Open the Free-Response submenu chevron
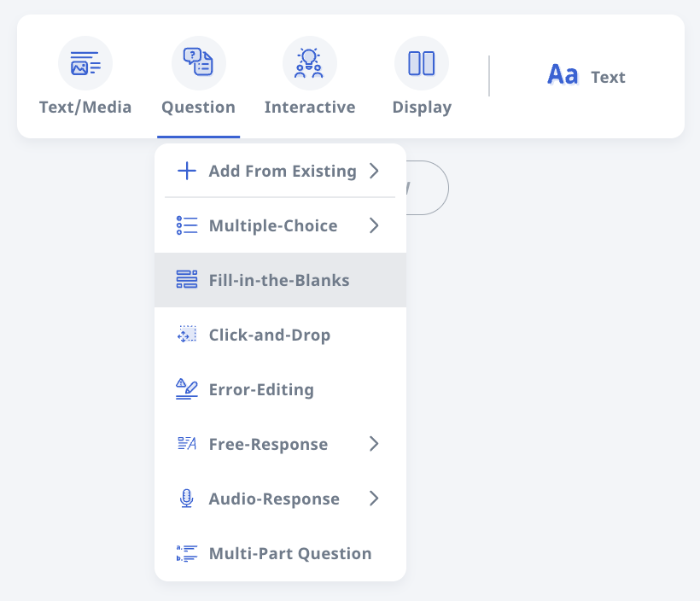 (374, 444)
